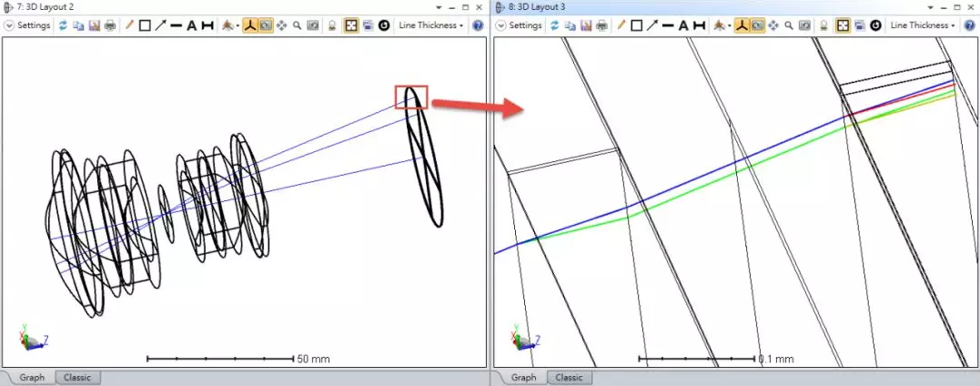
Task: Toggle orientation axes indicator in 3D Layout 2
Action: pyautogui.click(x=250, y=25)
